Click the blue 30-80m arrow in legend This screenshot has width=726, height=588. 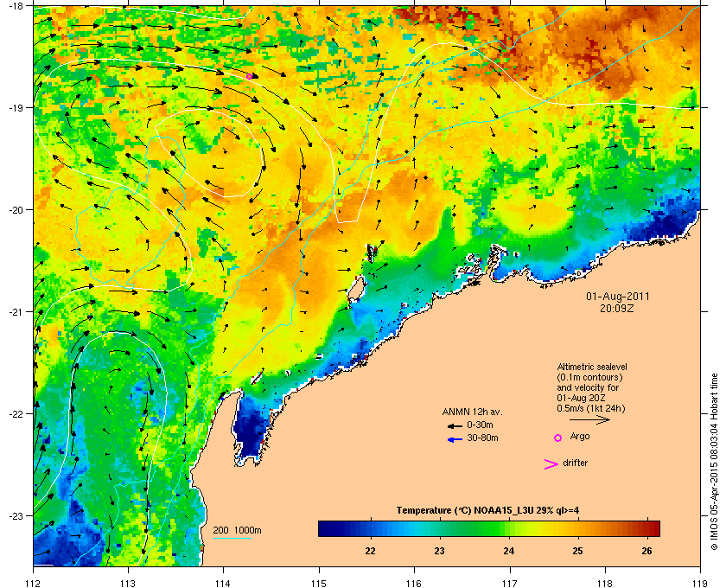(x=455, y=439)
